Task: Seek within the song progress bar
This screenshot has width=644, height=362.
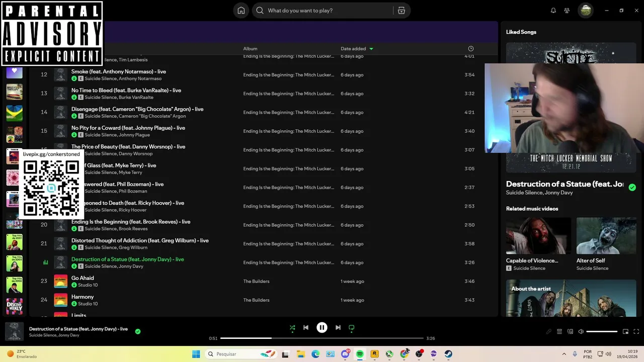Action: point(322,338)
